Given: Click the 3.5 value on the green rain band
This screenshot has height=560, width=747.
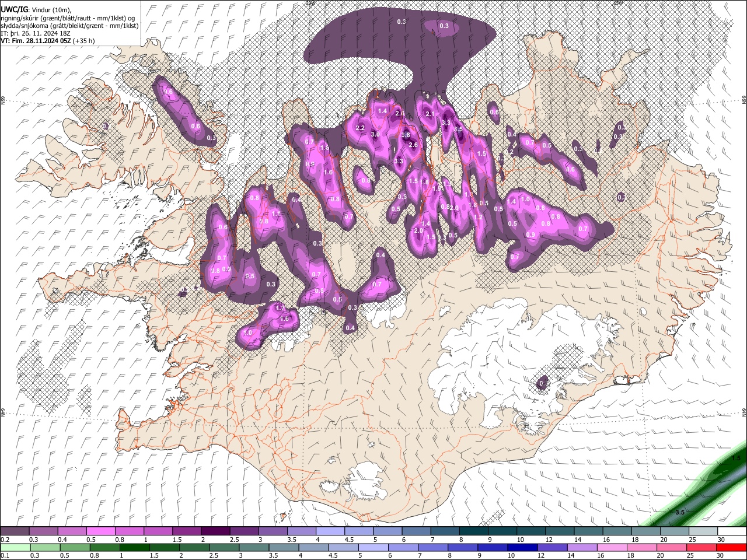Looking at the screenshot, I should pyautogui.click(x=680, y=513).
